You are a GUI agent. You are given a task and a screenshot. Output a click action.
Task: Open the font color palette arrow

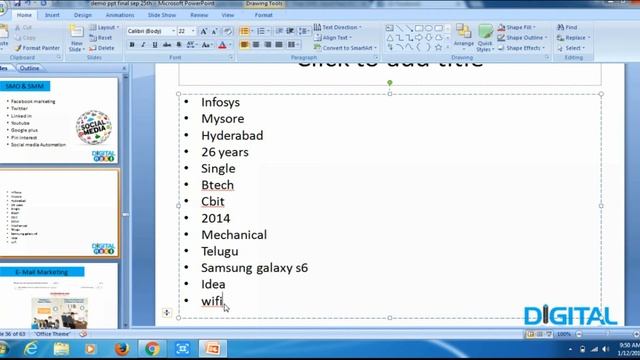230,45
